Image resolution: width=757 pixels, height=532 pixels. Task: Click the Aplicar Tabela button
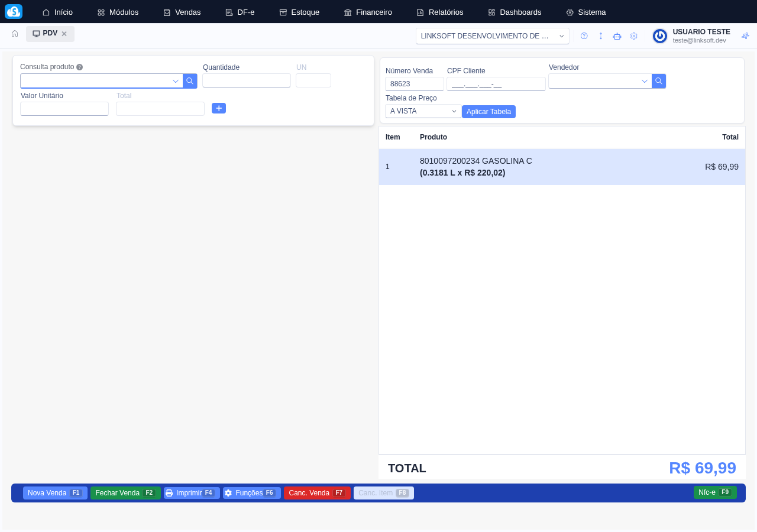(x=489, y=112)
